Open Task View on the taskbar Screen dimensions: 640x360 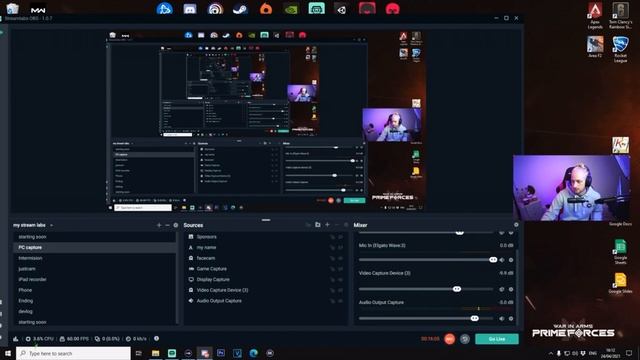pyautogui.click(x=139, y=353)
